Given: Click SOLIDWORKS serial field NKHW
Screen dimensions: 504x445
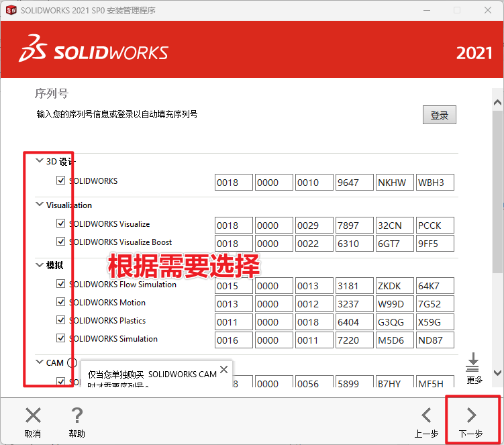Looking at the screenshot, I should click(395, 183).
